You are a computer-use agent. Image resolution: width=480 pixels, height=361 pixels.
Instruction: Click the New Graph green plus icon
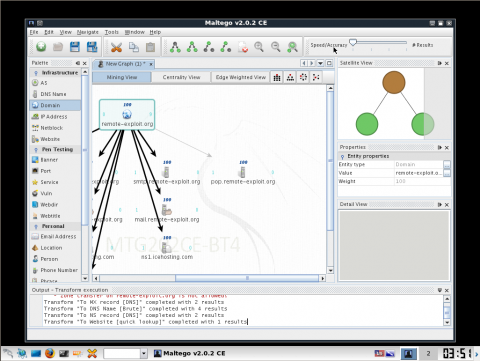(41, 47)
